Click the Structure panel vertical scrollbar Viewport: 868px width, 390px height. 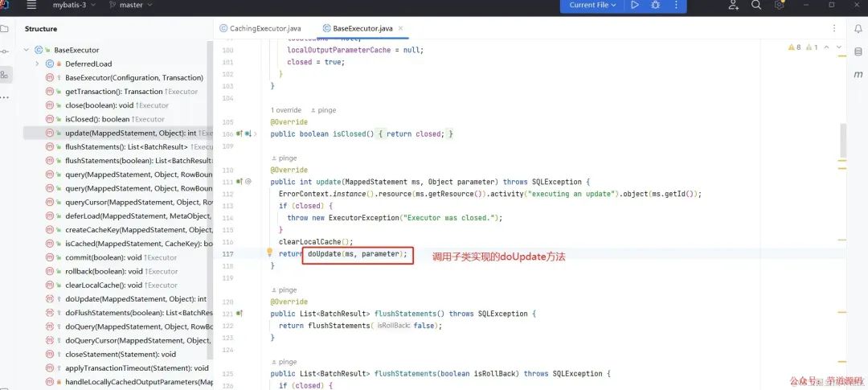210,199
